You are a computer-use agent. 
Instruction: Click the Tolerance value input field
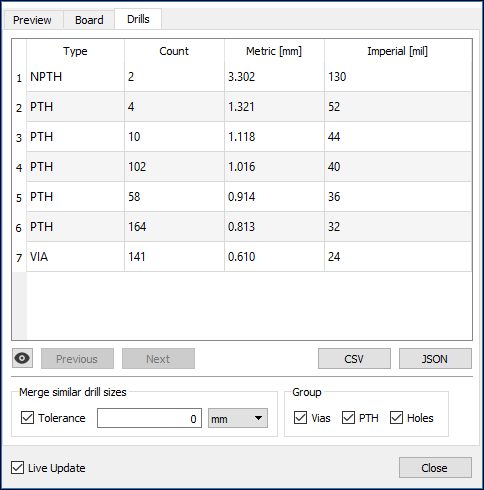click(x=149, y=418)
